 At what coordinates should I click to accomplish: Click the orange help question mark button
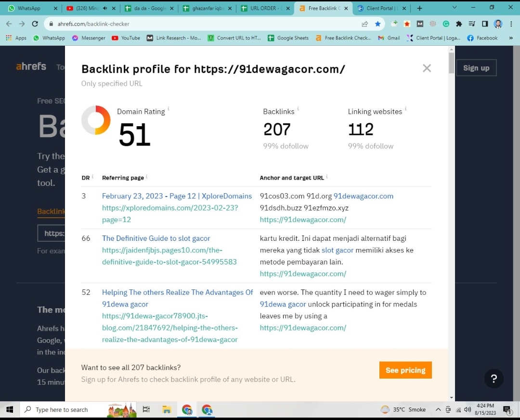pyautogui.click(x=494, y=379)
